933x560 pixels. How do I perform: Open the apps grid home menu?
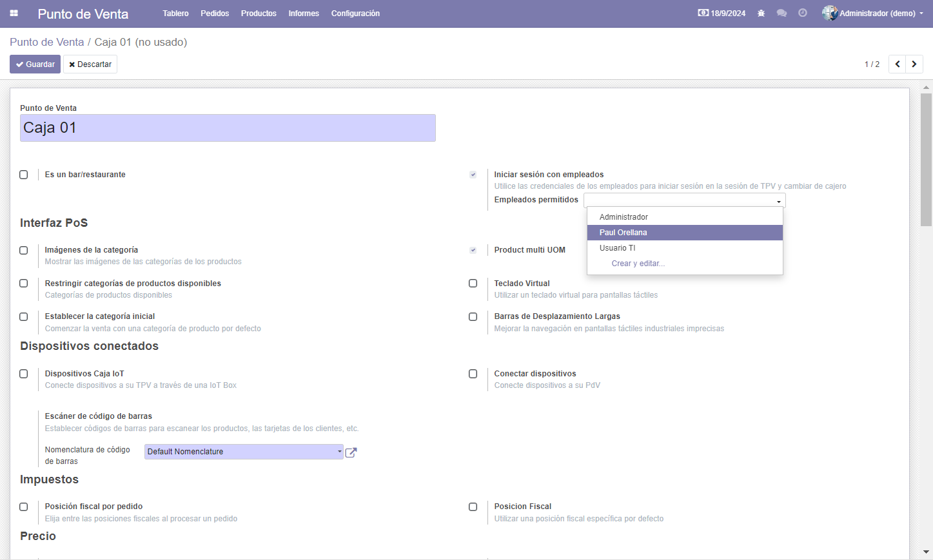click(14, 14)
